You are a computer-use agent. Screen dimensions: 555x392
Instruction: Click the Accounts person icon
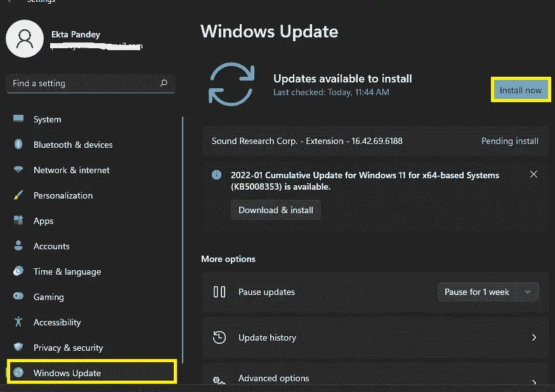[18, 245]
